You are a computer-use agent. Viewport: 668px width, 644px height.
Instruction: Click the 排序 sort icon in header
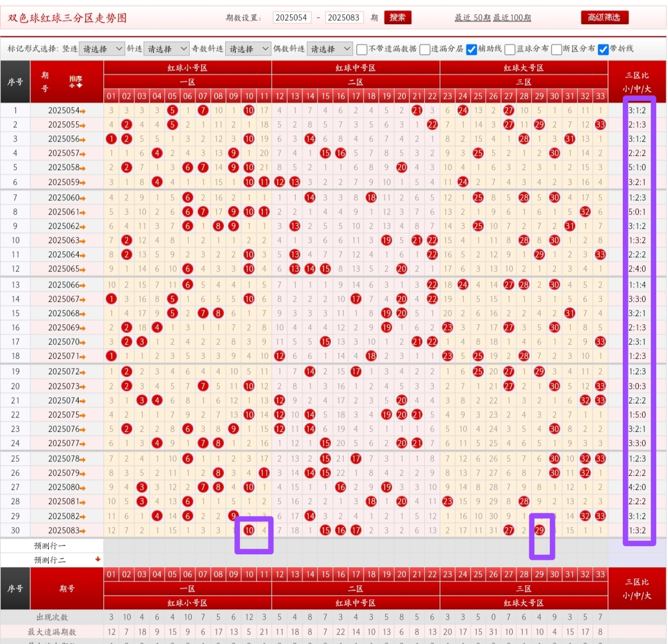point(75,81)
